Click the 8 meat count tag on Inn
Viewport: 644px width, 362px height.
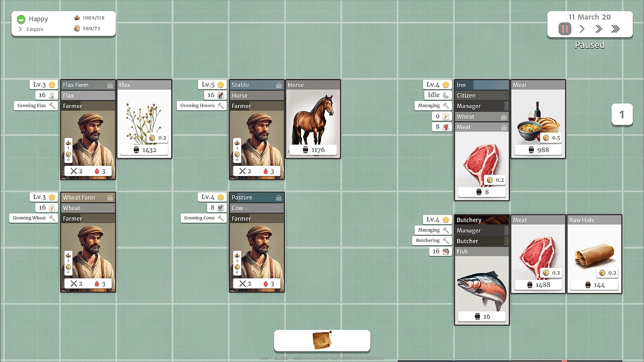coord(442,126)
